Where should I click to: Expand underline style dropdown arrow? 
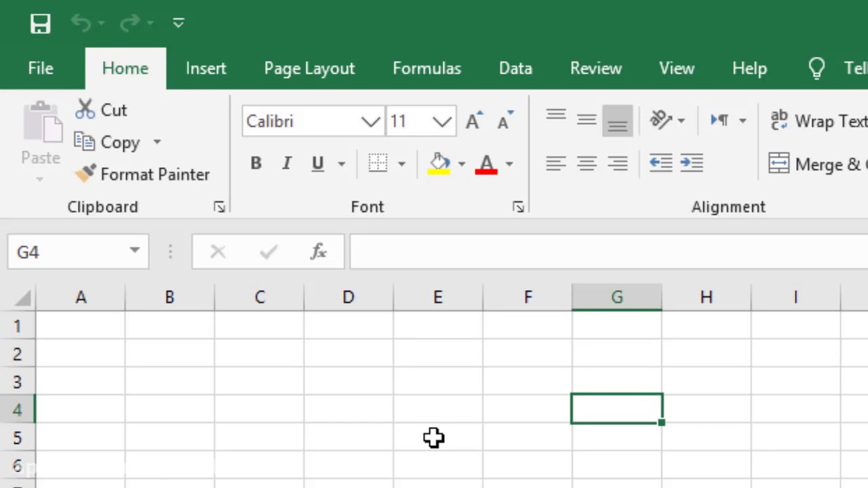click(341, 163)
